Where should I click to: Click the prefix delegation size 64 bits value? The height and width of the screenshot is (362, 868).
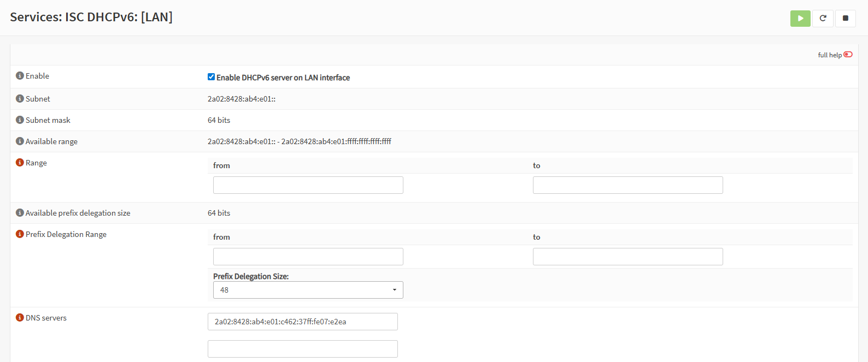[x=219, y=213]
